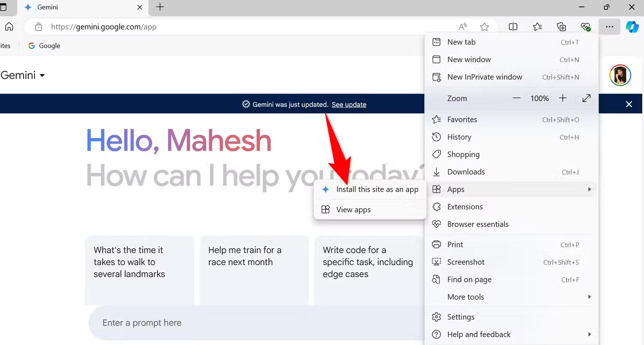Click the Enter a prompt here field
This screenshot has width=644, height=345.
pos(255,323)
